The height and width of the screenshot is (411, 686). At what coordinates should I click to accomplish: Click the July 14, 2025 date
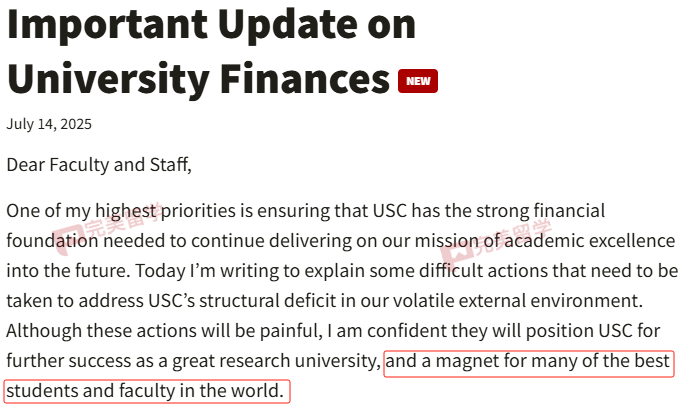pyautogui.click(x=49, y=124)
